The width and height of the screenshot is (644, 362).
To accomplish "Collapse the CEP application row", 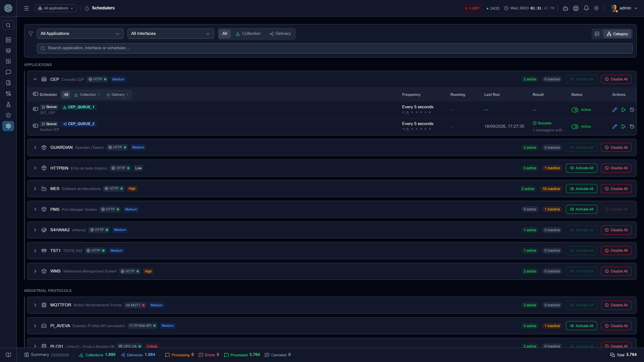I will click(x=35, y=79).
